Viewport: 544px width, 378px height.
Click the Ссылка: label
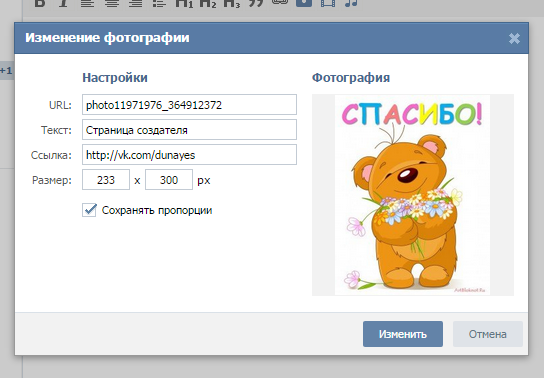click(x=51, y=155)
